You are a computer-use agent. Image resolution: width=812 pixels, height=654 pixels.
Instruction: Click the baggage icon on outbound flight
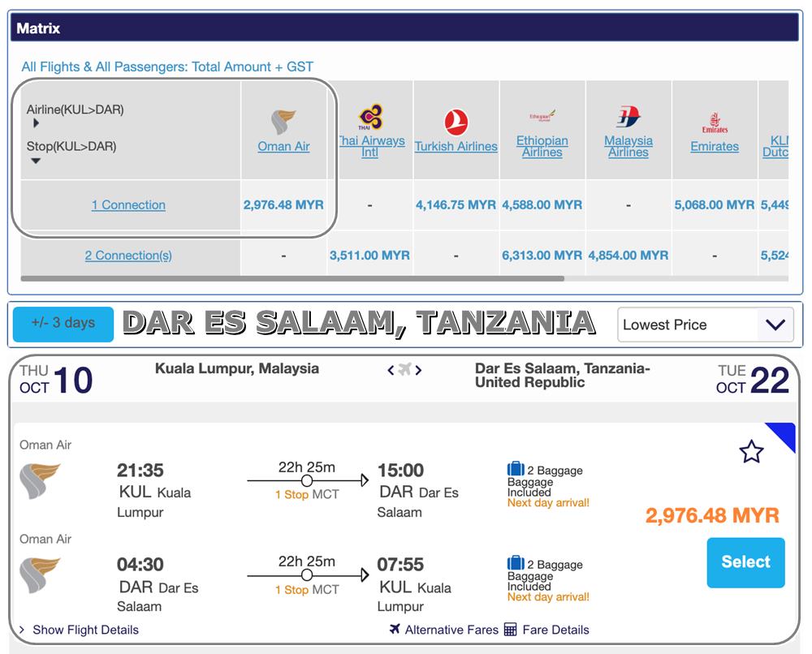(516, 469)
